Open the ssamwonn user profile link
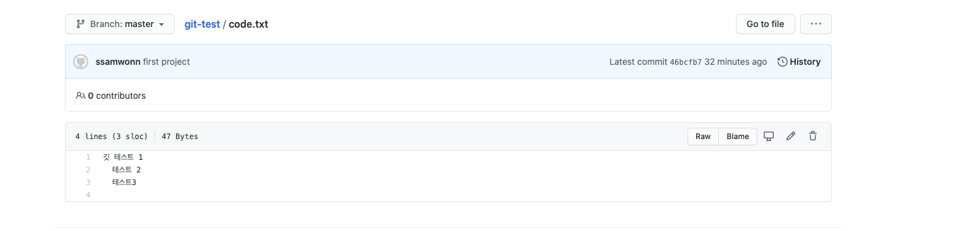 click(x=118, y=62)
